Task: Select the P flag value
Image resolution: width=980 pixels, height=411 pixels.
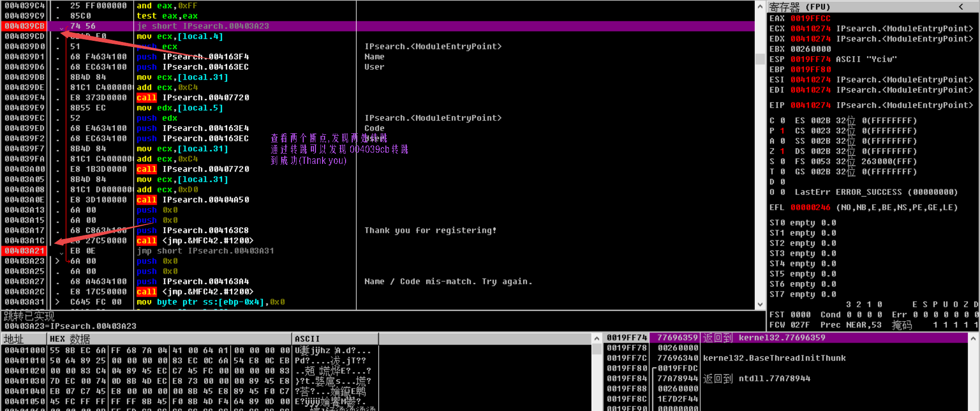Action: point(782,131)
